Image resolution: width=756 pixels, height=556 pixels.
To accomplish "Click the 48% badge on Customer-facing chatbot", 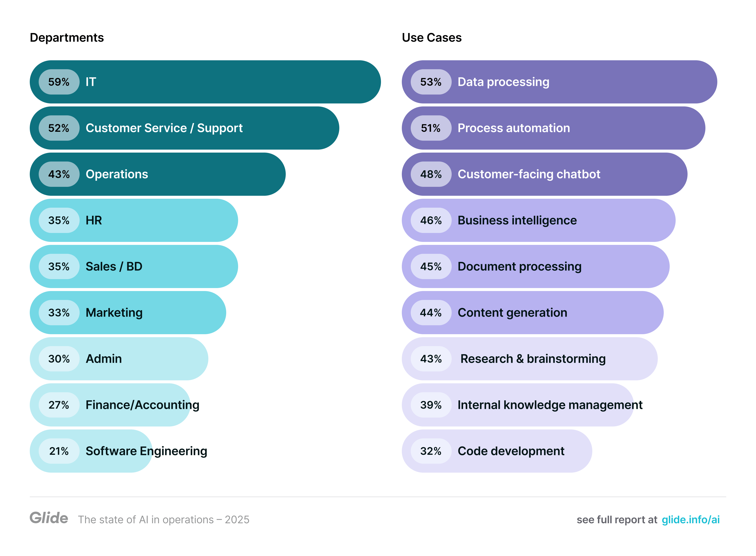I will tap(431, 174).
